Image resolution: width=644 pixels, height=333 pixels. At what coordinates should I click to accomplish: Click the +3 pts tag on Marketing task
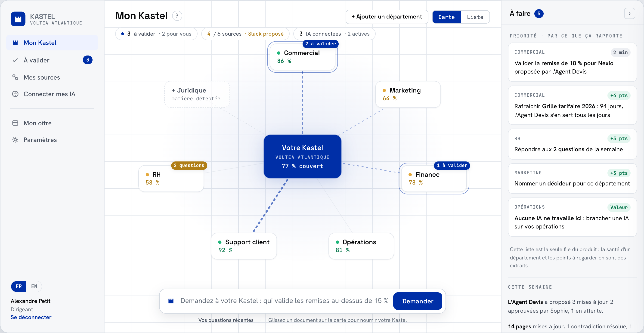[619, 173]
